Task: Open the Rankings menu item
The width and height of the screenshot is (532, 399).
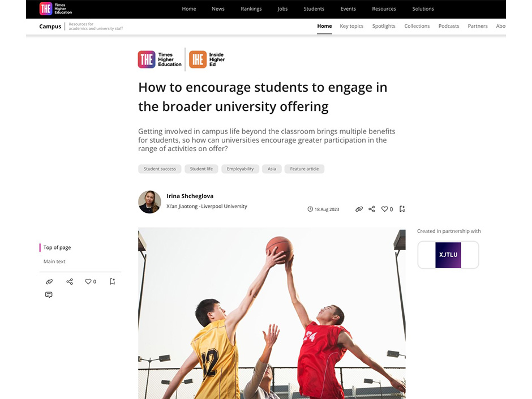Action: pyautogui.click(x=251, y=9)
